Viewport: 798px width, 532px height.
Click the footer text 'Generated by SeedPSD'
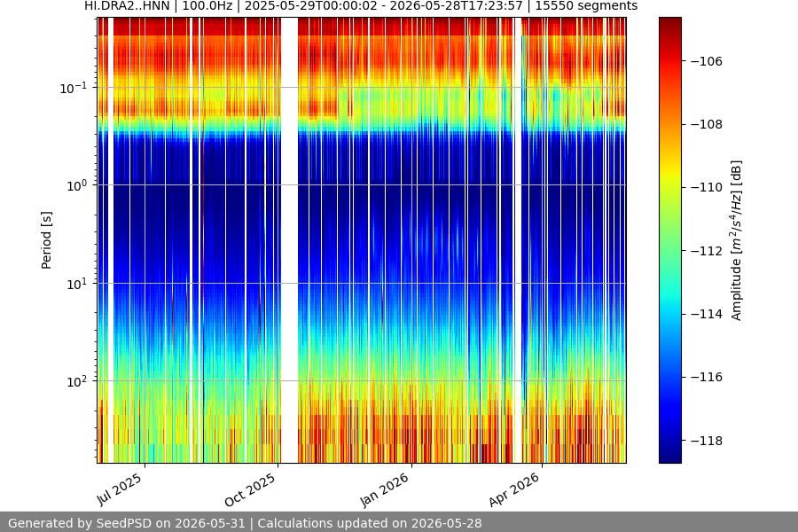click(79, 523)
